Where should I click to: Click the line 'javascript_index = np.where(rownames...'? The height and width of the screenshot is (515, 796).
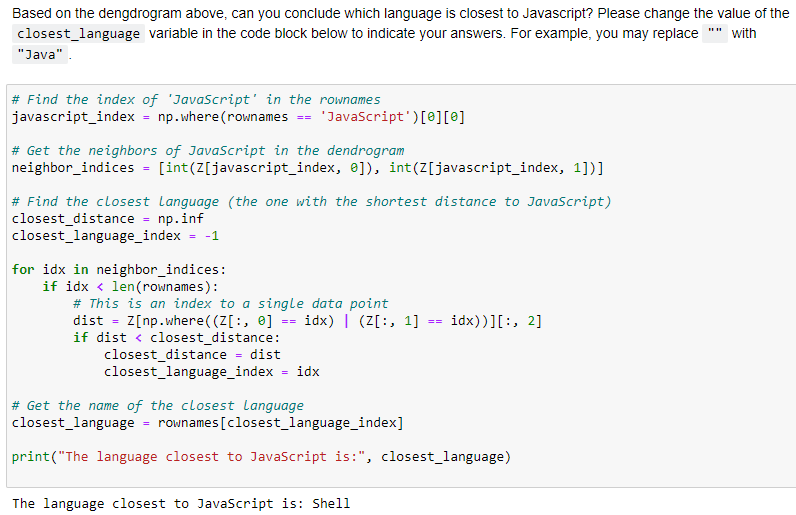click(x=238, y=117)
